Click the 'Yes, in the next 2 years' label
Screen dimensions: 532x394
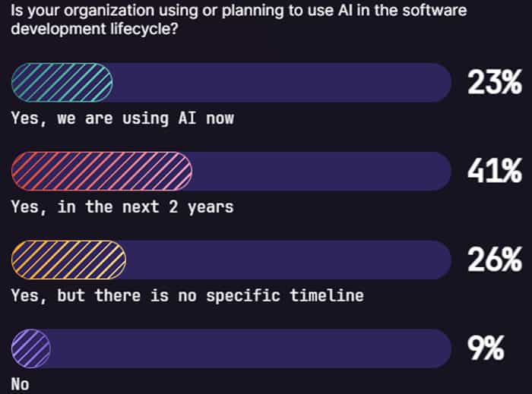pos(122,207)
